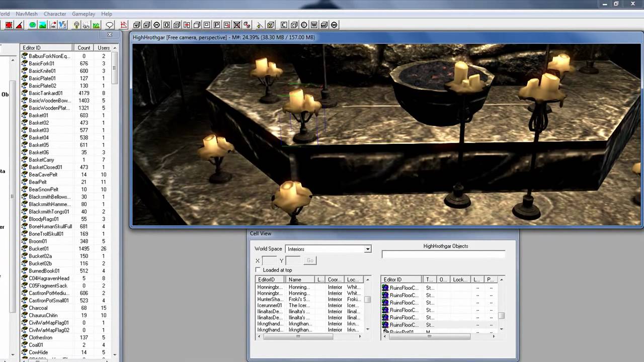Enable the Loaded at top checkbox
The width and height of the screenshot is (644, 362).
[x=258, y=270]
